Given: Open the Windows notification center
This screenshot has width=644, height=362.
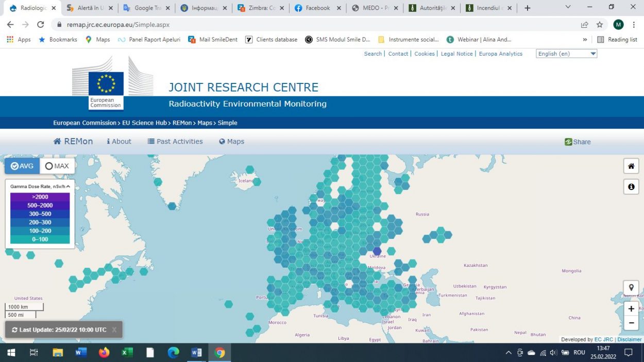Looking at the screenshot, I should coord(629,353).
